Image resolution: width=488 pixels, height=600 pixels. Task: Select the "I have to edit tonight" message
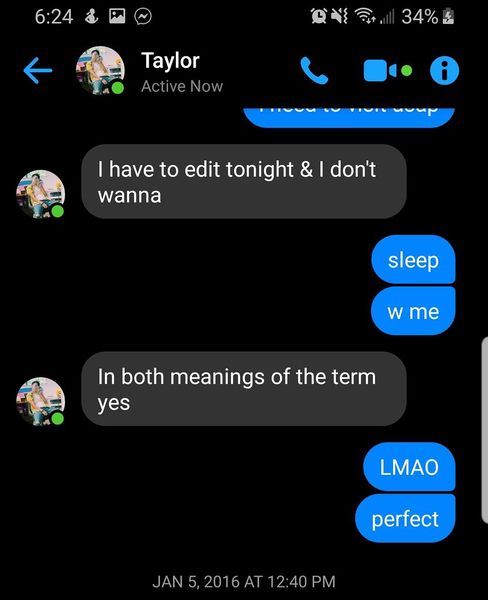[x=244, y=181]
